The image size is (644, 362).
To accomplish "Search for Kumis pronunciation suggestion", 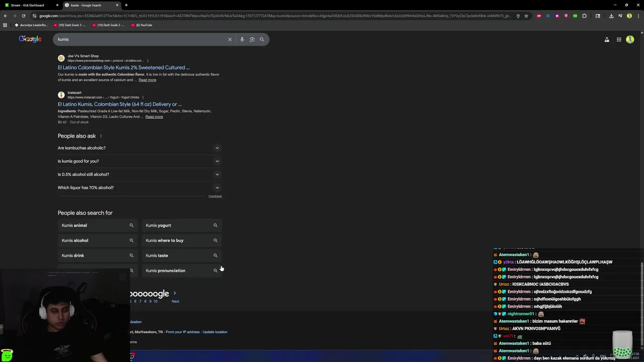I will tap(181, 270).
